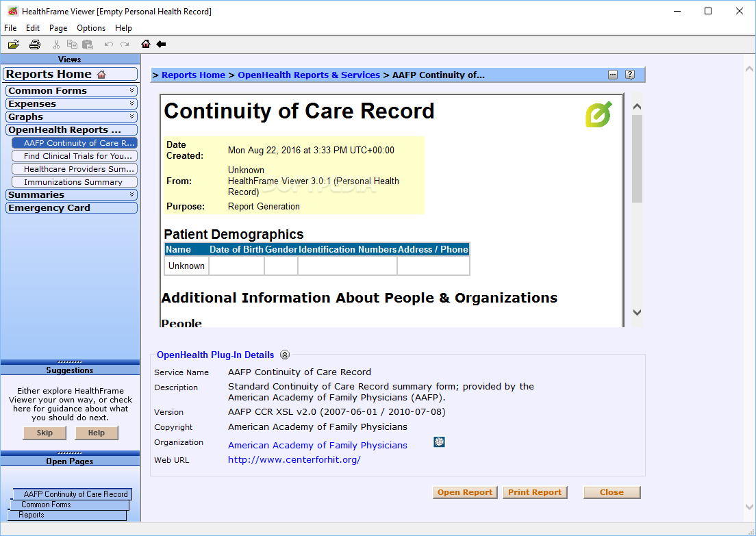Viewport: 756px width, 536px height.
Task: Switch to Reports open page
Action: click(67, 515)
